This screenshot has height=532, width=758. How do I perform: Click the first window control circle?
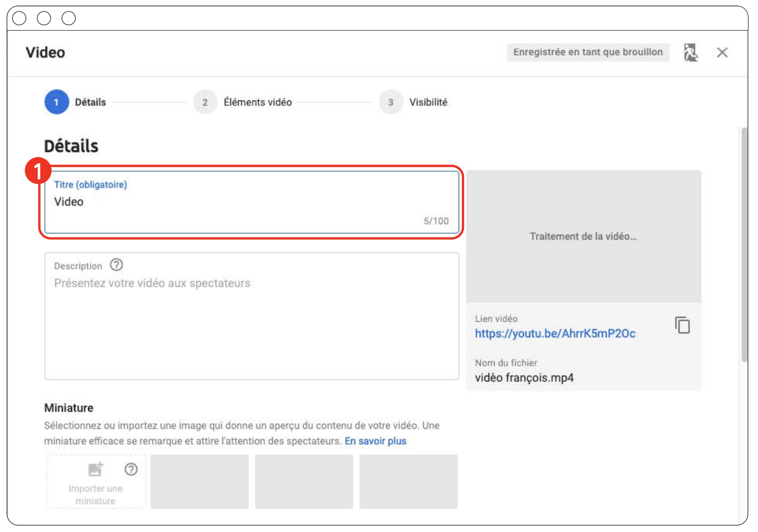tap(19, 18)
